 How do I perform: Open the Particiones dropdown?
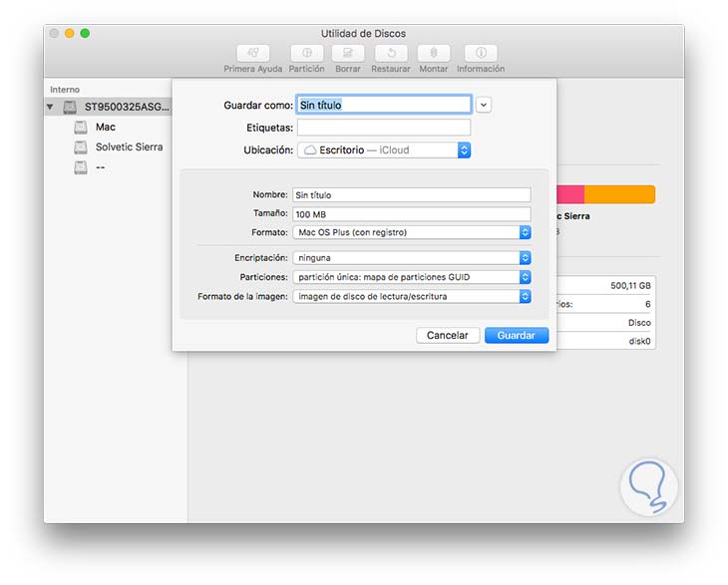[x=412, y=277]
